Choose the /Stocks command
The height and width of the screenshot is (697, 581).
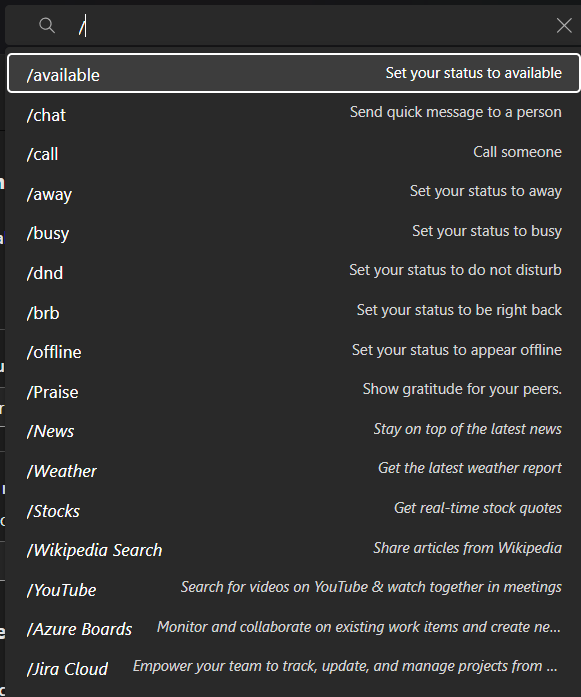coord(294,509)
